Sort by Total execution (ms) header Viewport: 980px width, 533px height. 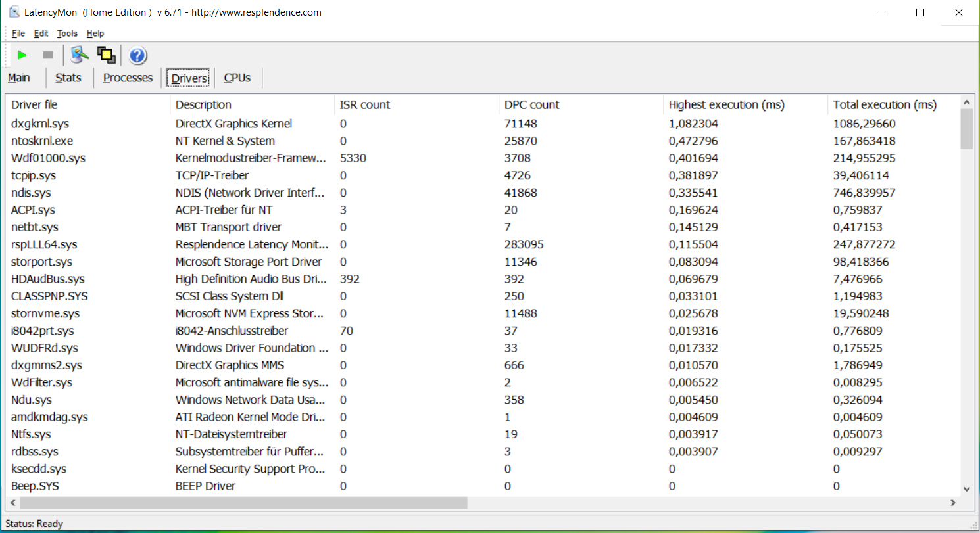(893, 104)
